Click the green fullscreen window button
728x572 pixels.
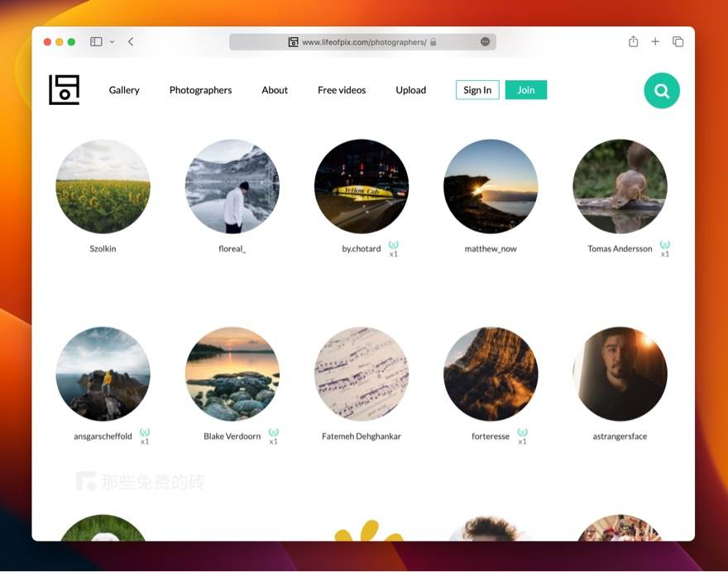[71, 42]
